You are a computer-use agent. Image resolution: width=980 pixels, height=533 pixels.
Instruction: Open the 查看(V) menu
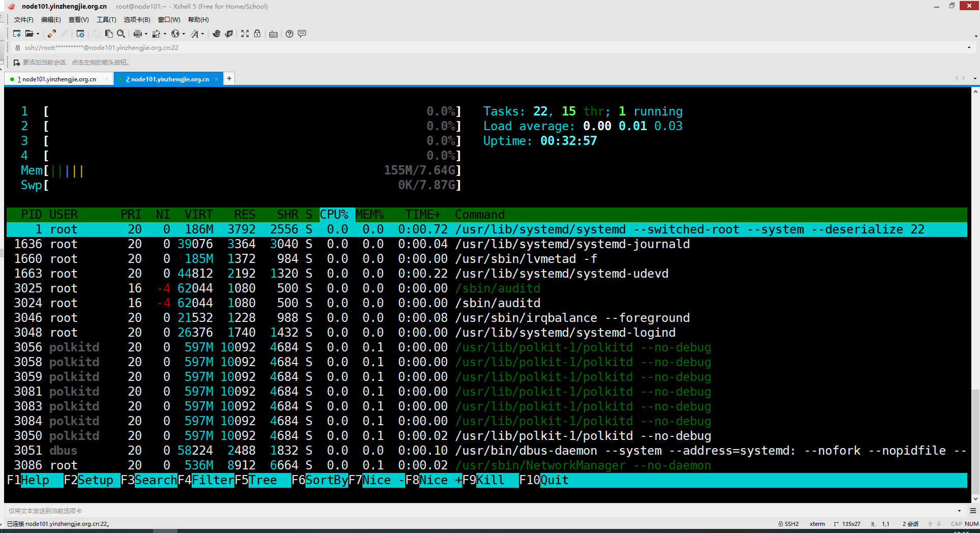[79, 20]
